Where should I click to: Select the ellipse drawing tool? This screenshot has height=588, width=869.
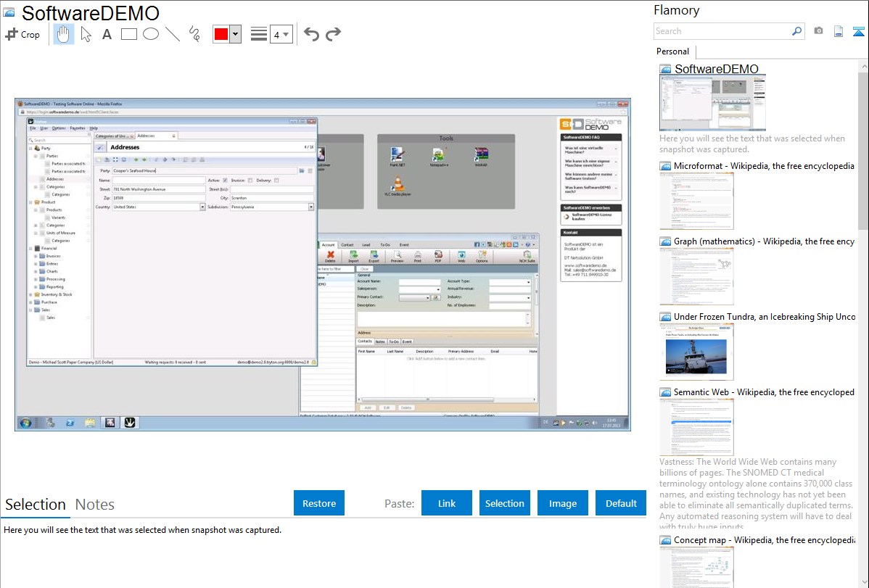point(151,34)
